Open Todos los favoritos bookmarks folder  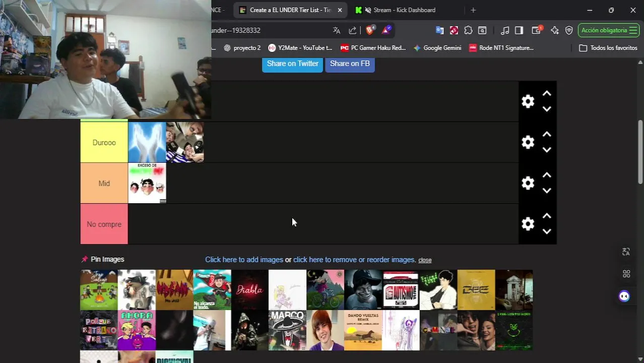(608, 48)
